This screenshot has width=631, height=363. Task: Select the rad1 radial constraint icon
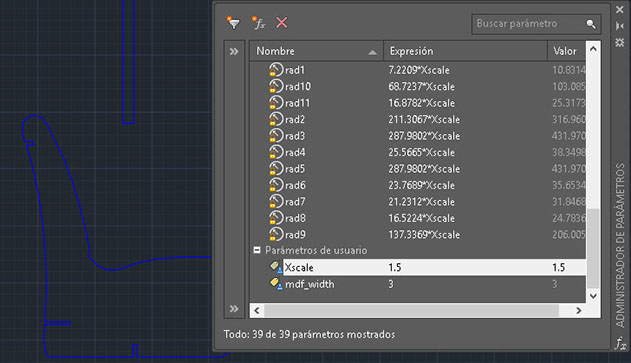coord(276,70)
